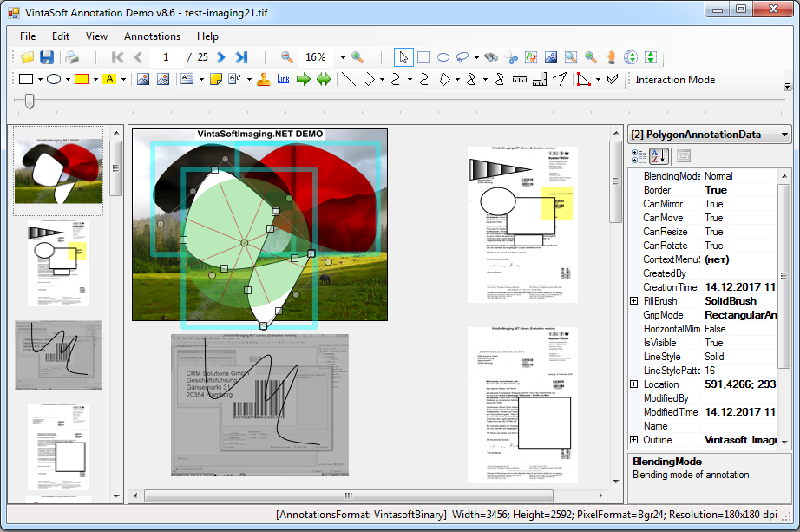Select the LineStyle property value Solid

pyautogui.click(x=714, y=357)
